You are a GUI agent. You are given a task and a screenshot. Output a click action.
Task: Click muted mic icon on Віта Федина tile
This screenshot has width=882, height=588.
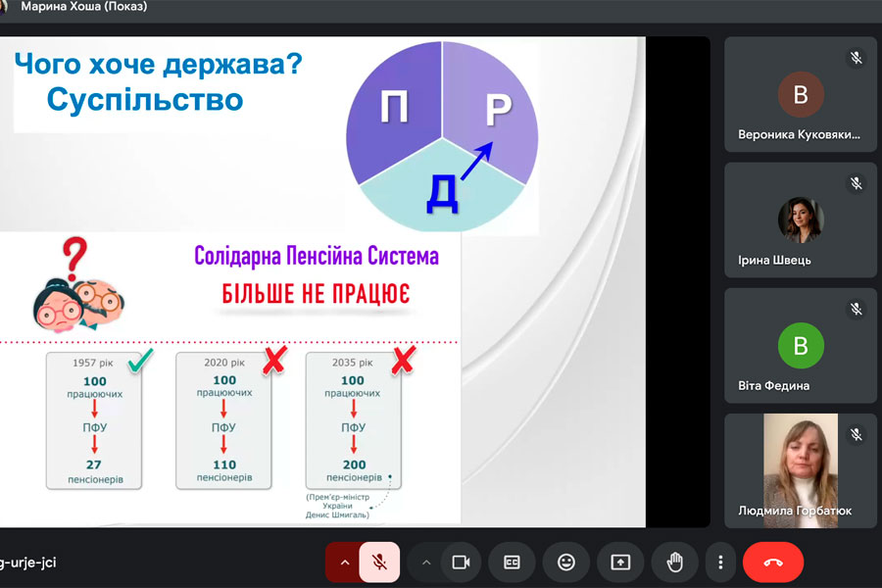[857, 309]
